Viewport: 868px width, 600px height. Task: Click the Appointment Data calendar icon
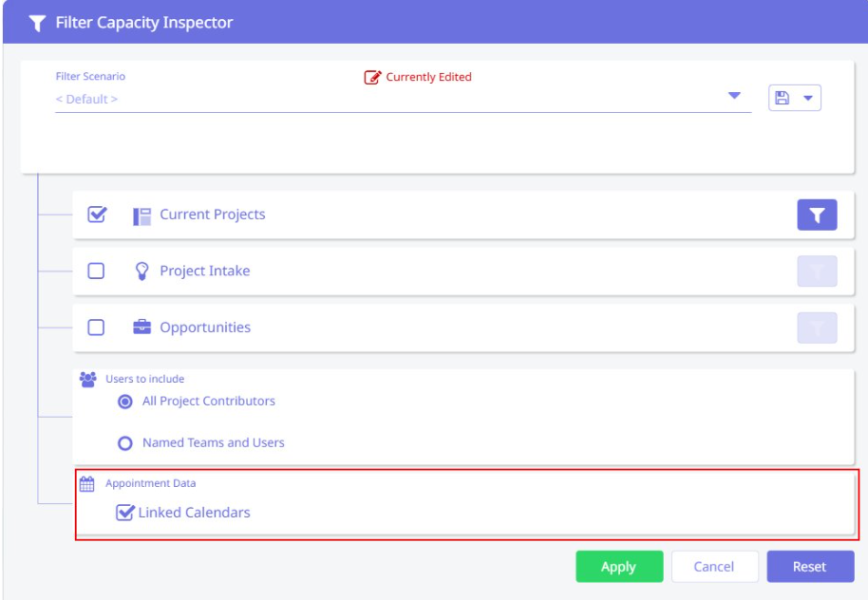point(87,484)
